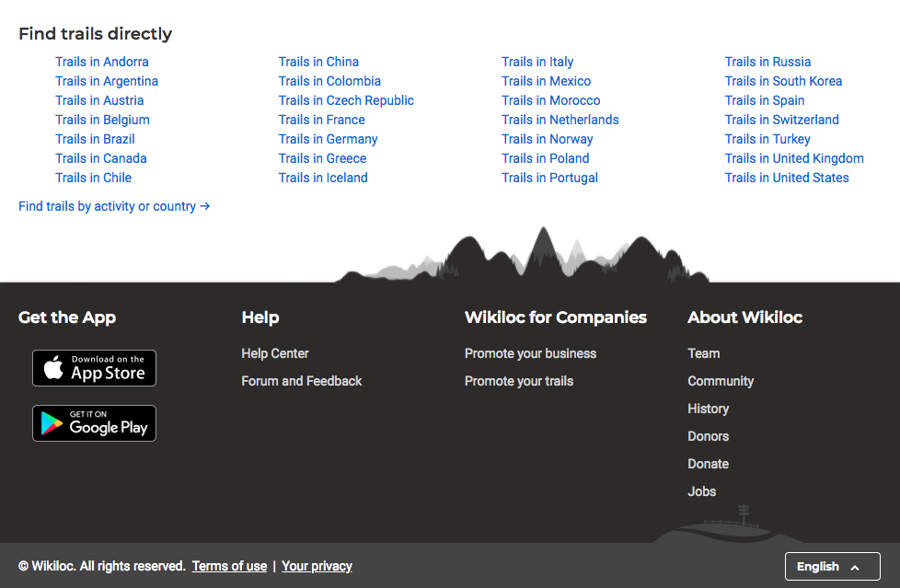Visit Trails in France
Image resolution: width=900 pixels, height=588 pixels.
click(321, 120)
